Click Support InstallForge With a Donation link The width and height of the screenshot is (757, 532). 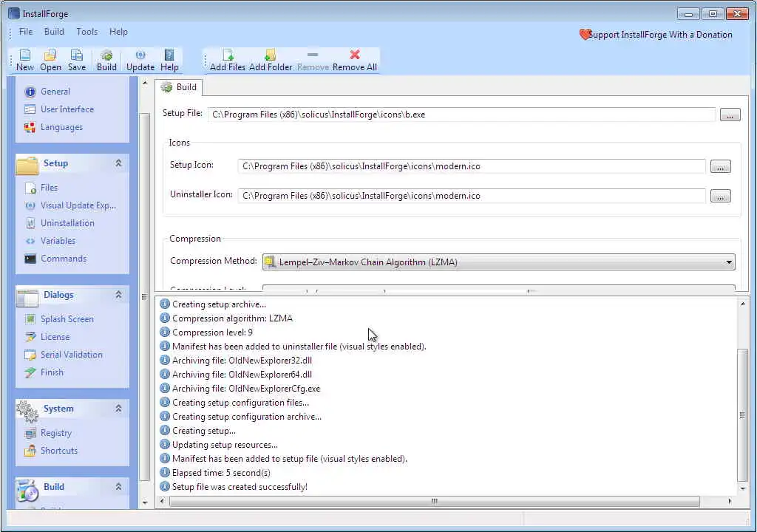click(660, 35)
